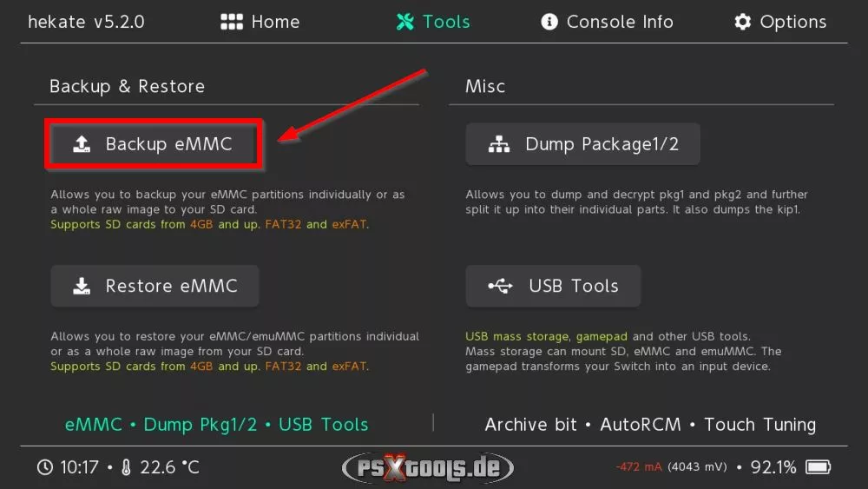This screenshot has width=868, height=489.
Task: Click the hierarchy icon on Dump Package1/2
Action: tap(499, 145)
